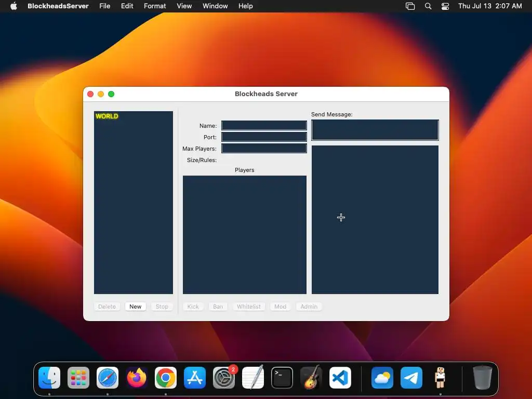Open Launchpad in the Dock

pos(78,377)
